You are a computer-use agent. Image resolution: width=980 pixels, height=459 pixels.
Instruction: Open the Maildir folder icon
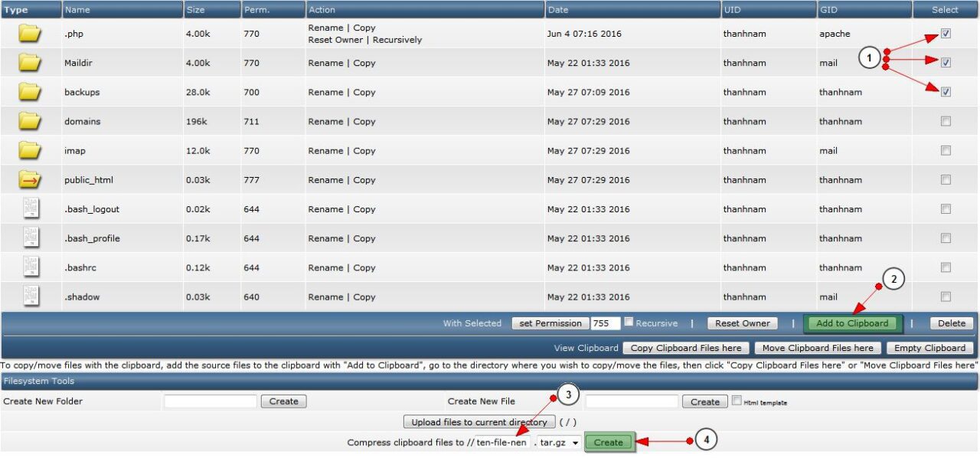(x=30, y=63)
